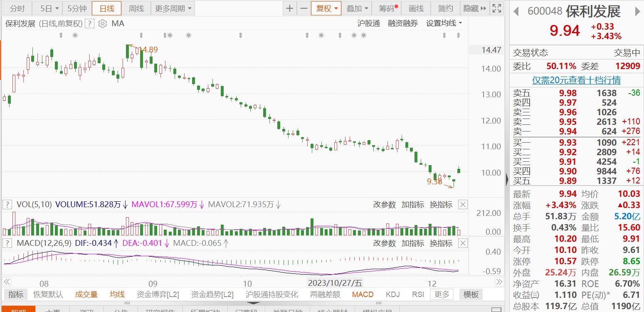Open MA settings gear icon
The width and height of the screenshot is (644, 312).
[x=102, y=24]
